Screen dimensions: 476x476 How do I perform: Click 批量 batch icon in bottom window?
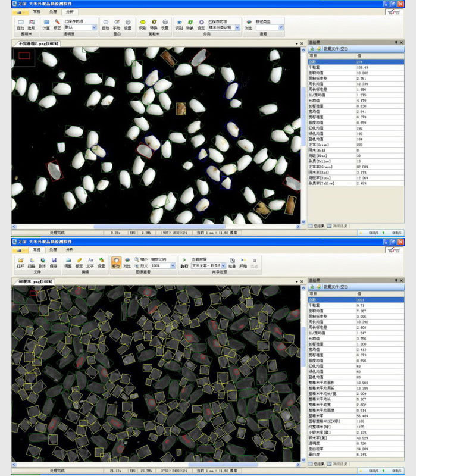tap(232, 262)
